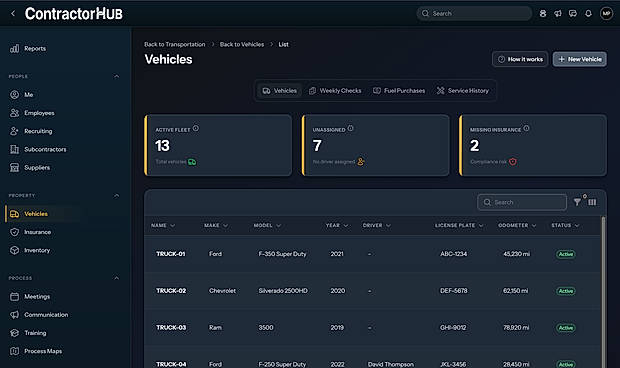Switch to the Service History tab

tap(463, 91)
